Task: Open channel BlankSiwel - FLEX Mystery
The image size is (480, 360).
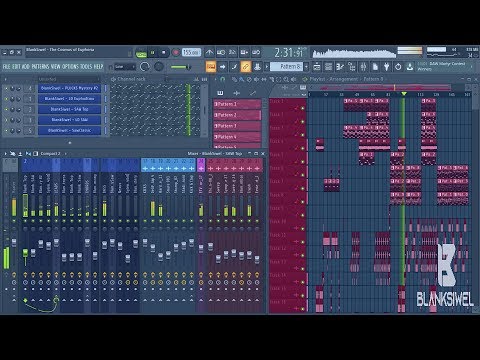Action: pyautogui.click(x=69, y=88)
